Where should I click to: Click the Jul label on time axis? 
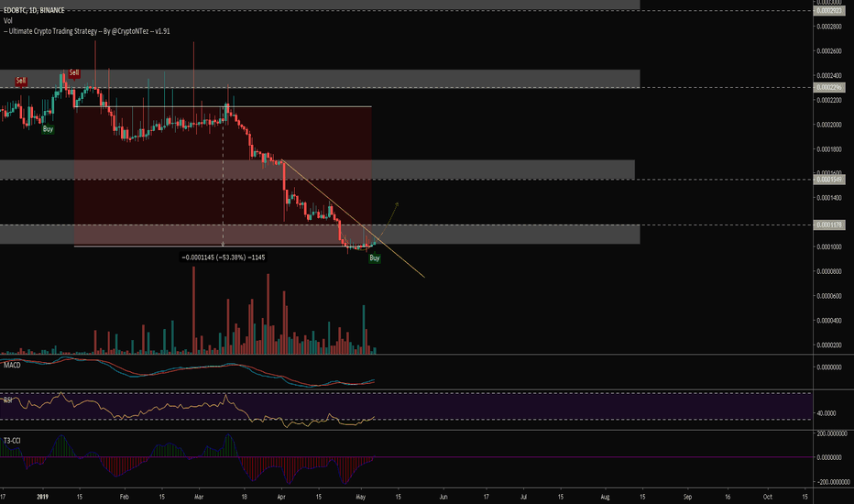click(x=523, y=497)
